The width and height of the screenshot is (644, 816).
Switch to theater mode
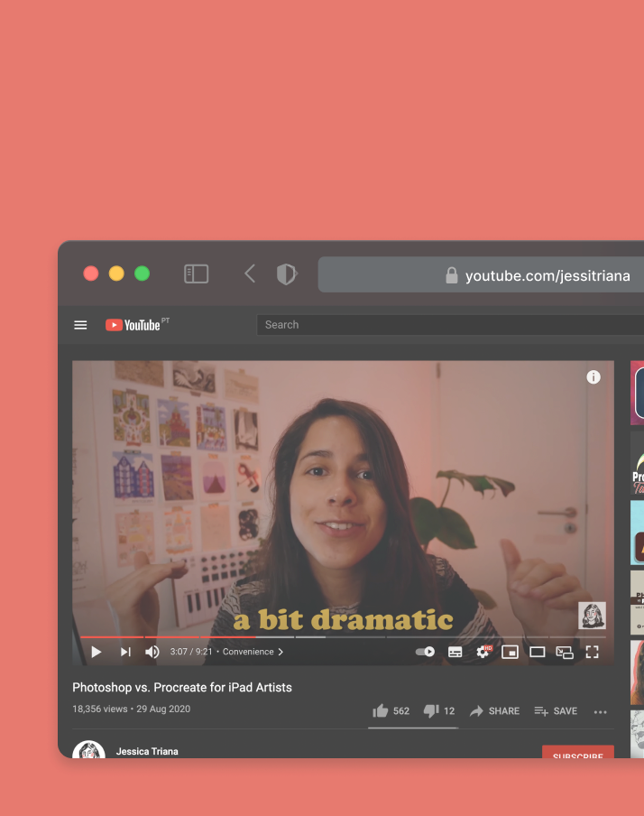click(538, 652)
